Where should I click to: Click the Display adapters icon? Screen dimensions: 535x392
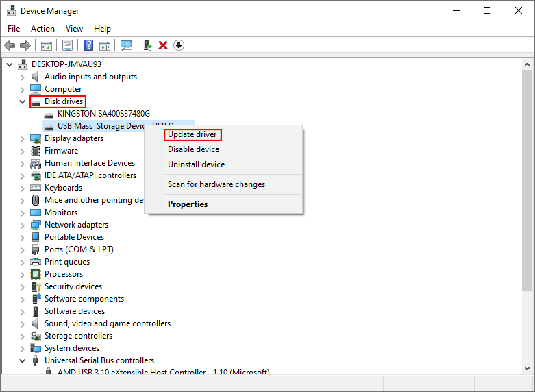[x=36, y=138]
